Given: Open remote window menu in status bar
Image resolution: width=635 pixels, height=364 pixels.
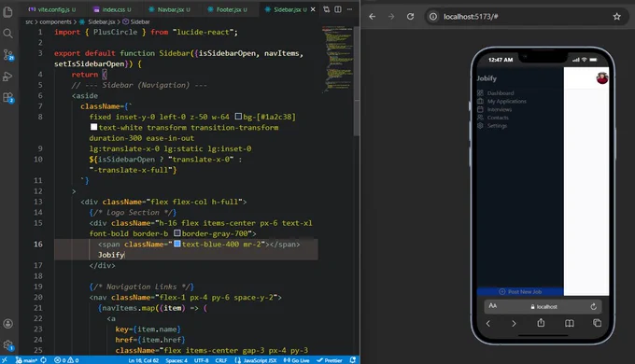Looking at the screenshot, I should click(5, 360).
